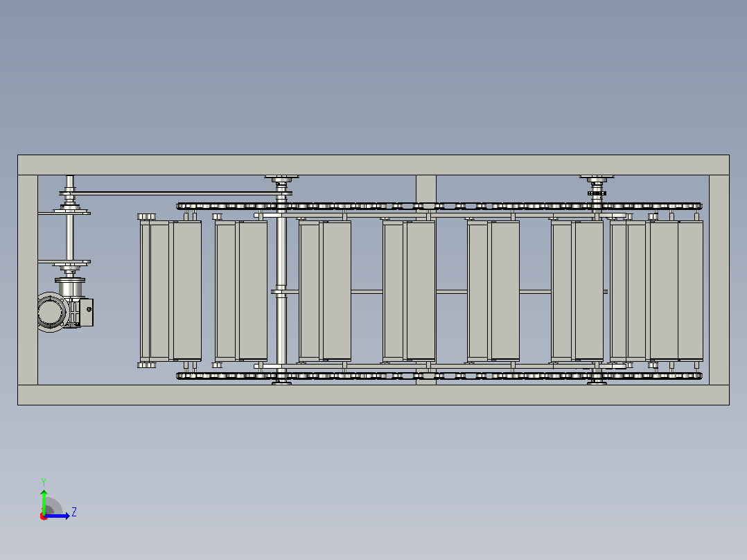The width and height of the screenshot is (747, 560).
Task: Select the motor terminal junction box
Action: point(86,313)
